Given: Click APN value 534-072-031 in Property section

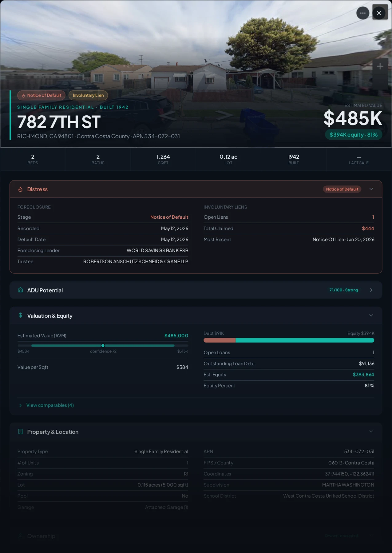Looking at the screenshot, I should pyautogui.click(x=359, y=452).
